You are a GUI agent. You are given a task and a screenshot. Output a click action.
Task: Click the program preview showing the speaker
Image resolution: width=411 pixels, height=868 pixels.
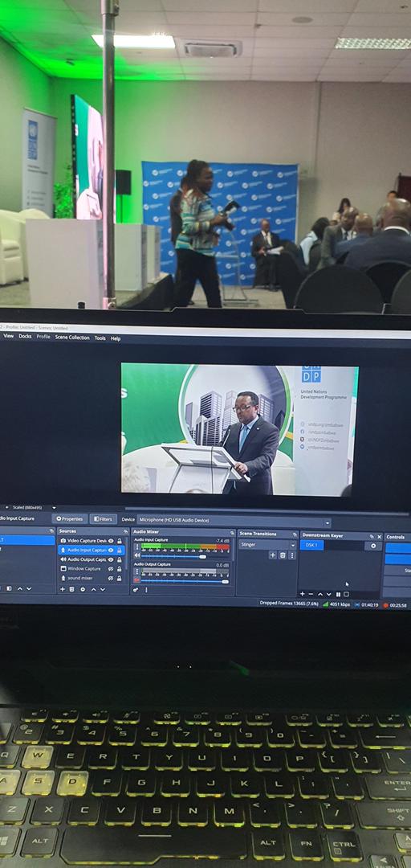point(239,429)
